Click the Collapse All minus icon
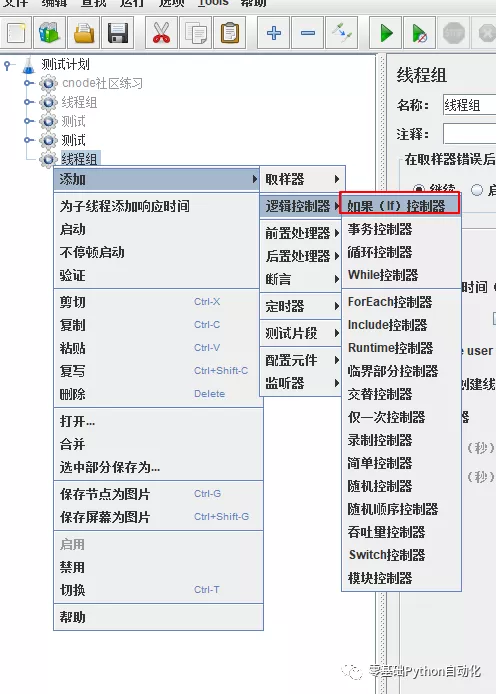The width and height of the screenshot is (496, 694). coord(308,33)
